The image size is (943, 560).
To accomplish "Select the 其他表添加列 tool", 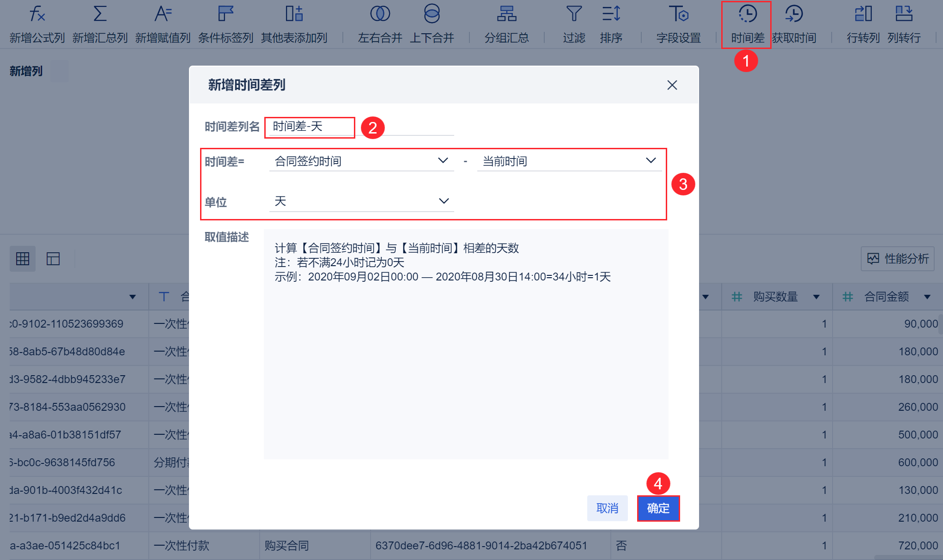I will click(x=294, y=25).
